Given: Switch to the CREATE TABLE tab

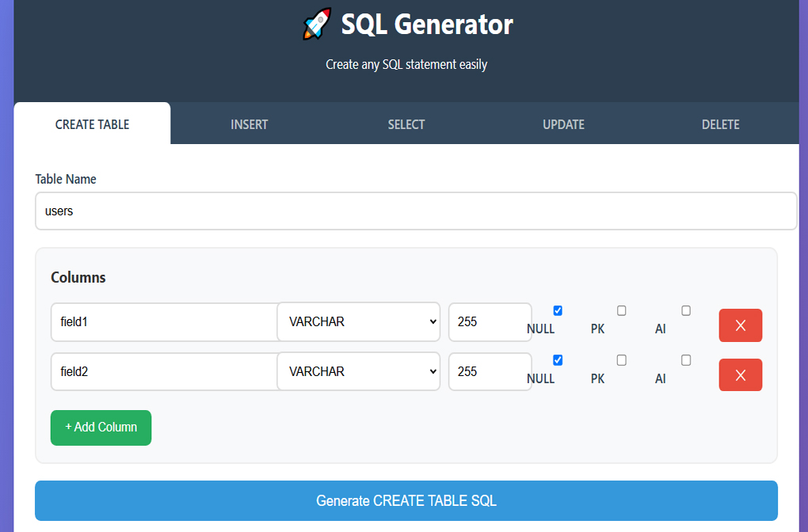Looking at the screenshot, I should 92,124.
